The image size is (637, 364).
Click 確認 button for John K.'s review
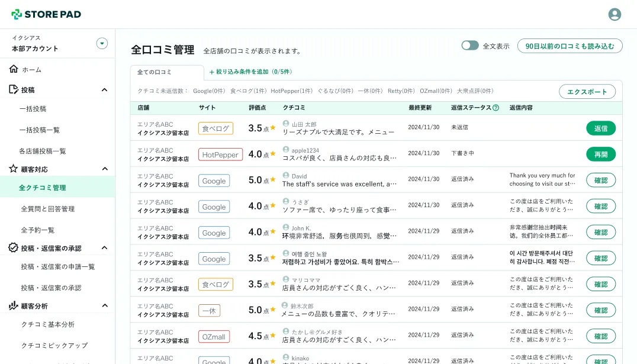point(601,233)
